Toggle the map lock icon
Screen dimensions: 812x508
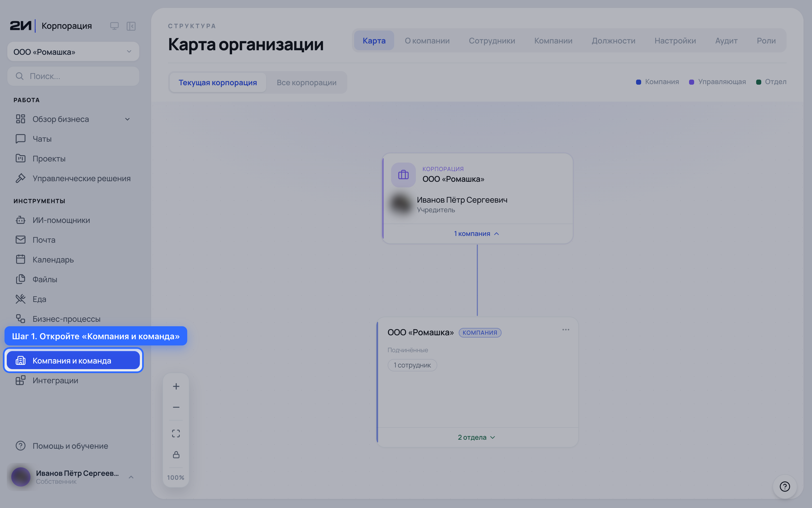click(x=176, y=455)
